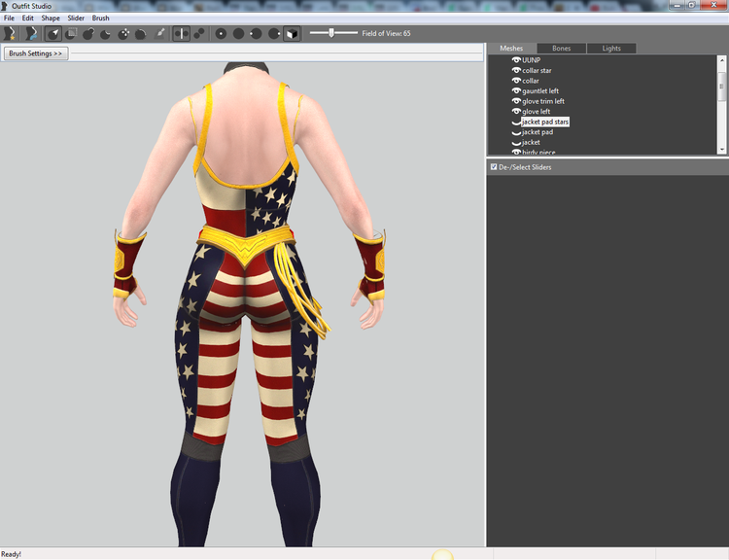Show the hidden jacket pad mesh
Screen dimensions: 729x560
click(516, 132)
